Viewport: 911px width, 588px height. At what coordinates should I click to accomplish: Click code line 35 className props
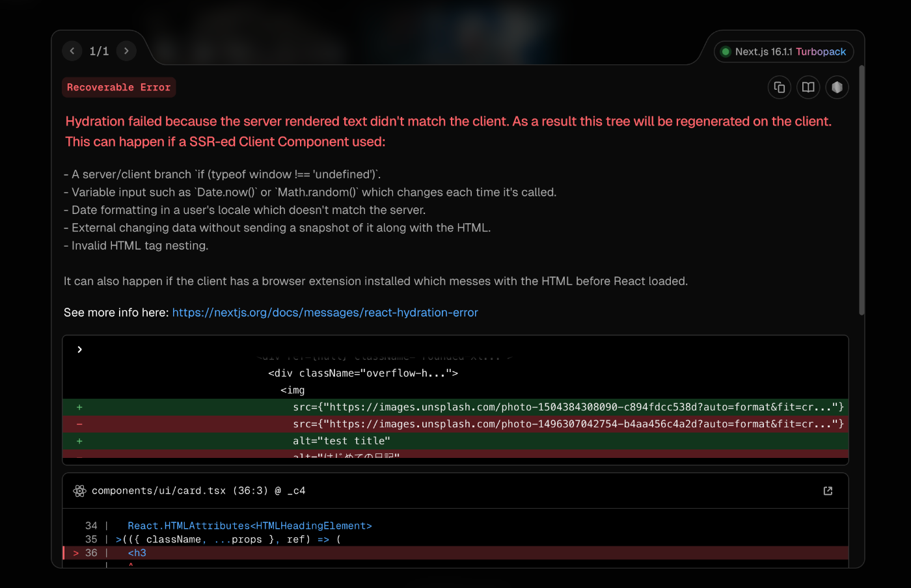pyautogui.click(x=228, y=539)
